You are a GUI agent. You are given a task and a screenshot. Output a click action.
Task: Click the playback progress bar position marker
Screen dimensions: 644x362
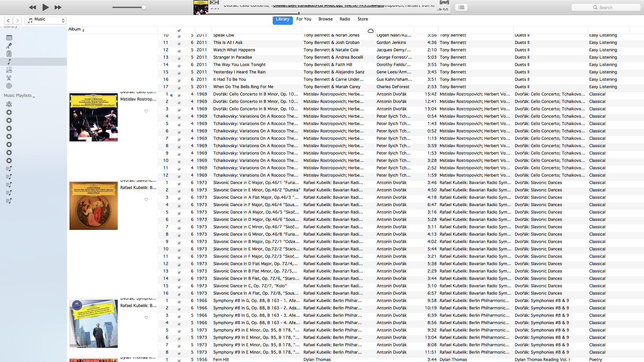pyautogui.click(x=299, y=14)
